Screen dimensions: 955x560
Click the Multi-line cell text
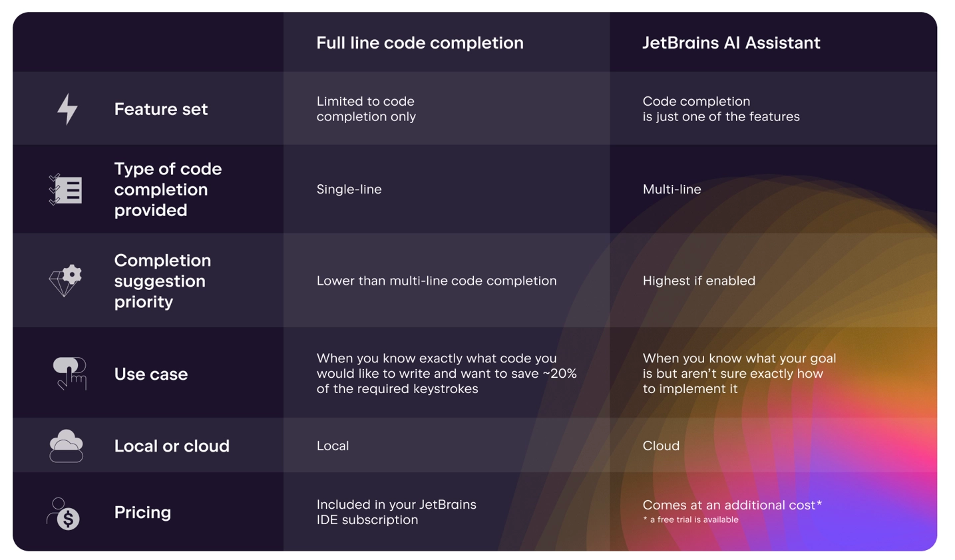point(671,190)
